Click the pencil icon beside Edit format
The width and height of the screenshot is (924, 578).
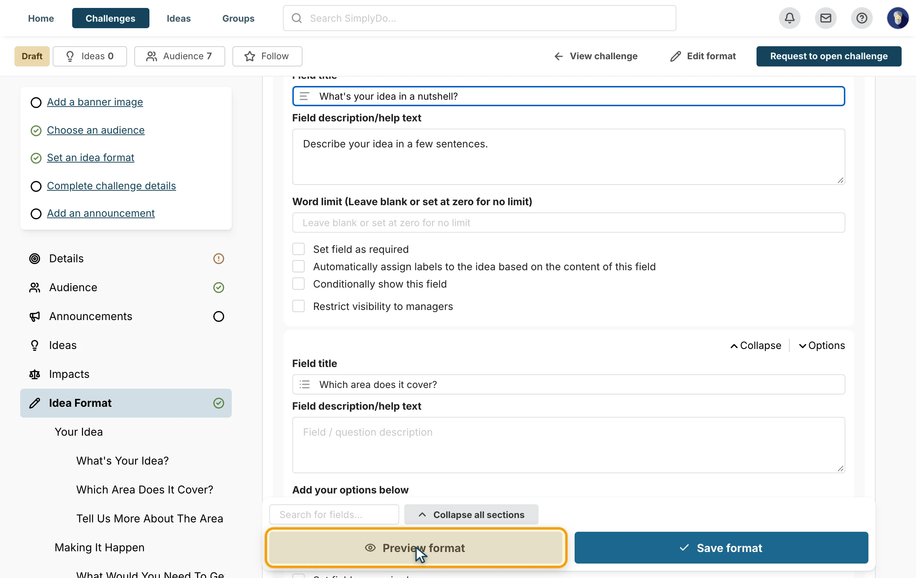[x=675, y=56]
